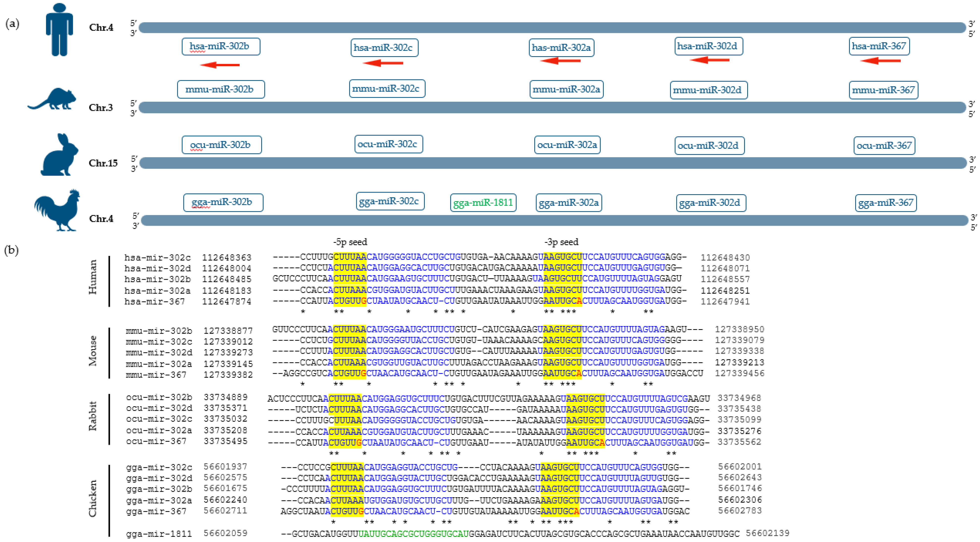Choose the green gga-miR-1811 box
The image size is (980, 542).
click(x=483, y=203)
